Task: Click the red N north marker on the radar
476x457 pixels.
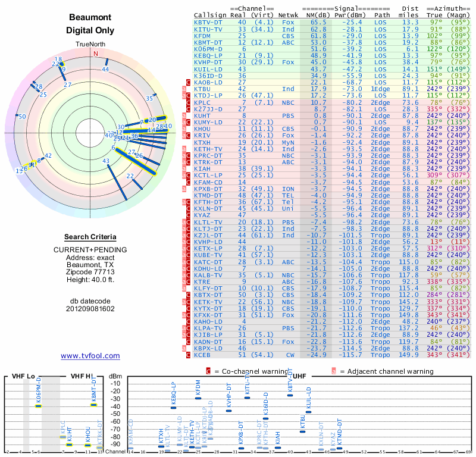Action: click(x=96, y=54)
